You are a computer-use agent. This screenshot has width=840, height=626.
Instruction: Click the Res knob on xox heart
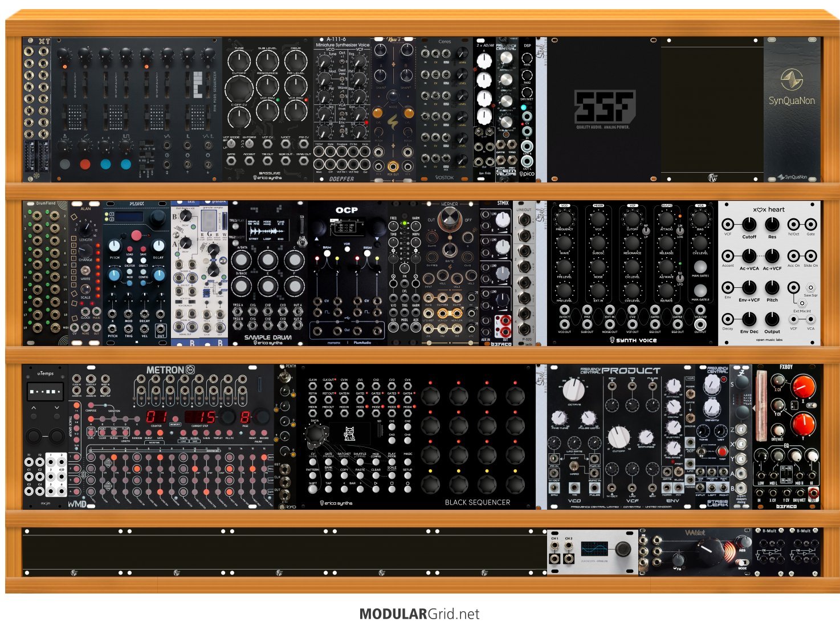[772, 224]
